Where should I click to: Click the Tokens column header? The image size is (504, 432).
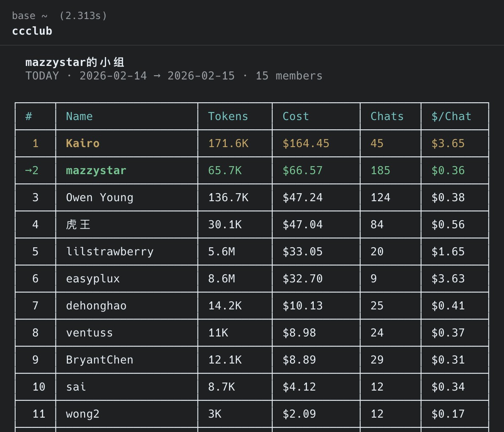pyautogui.click(x=228, y=116)
